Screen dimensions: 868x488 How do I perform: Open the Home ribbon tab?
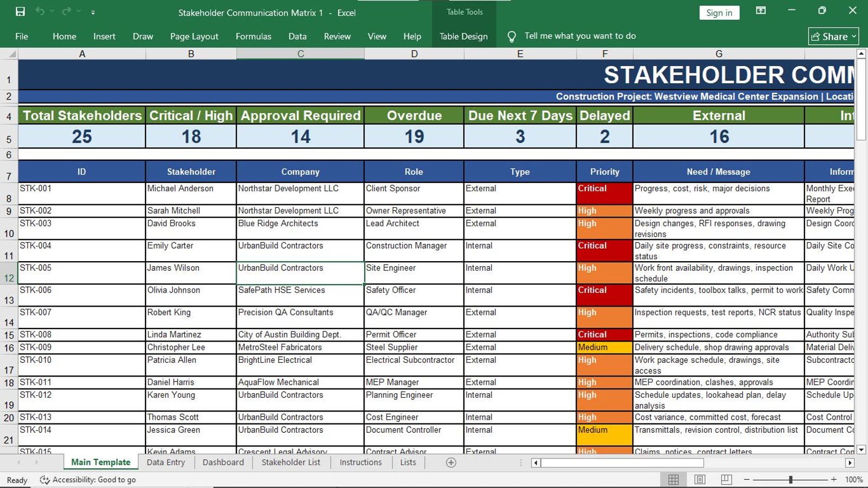[64, 36]
